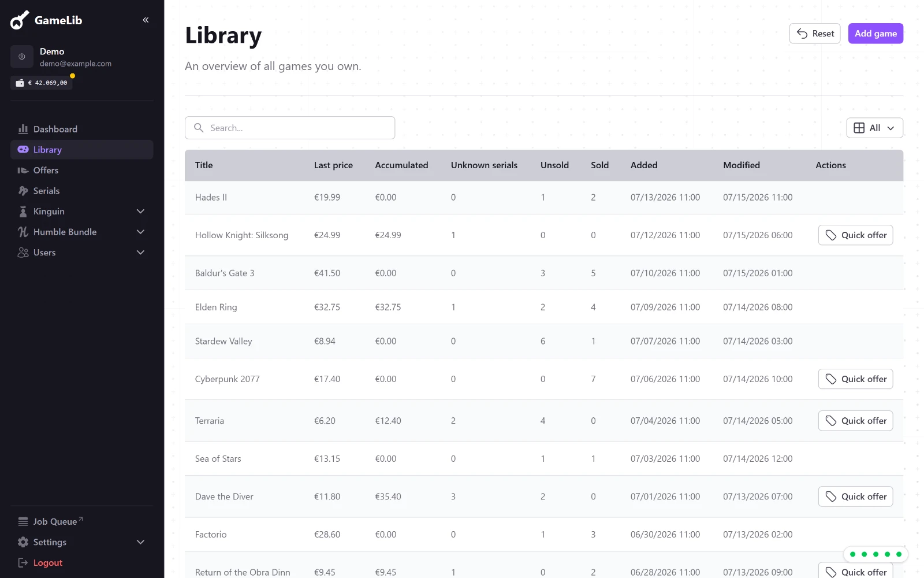The image size is (924, 578).
Task: Click the green dots loading indicator
Action: (875, 554)
